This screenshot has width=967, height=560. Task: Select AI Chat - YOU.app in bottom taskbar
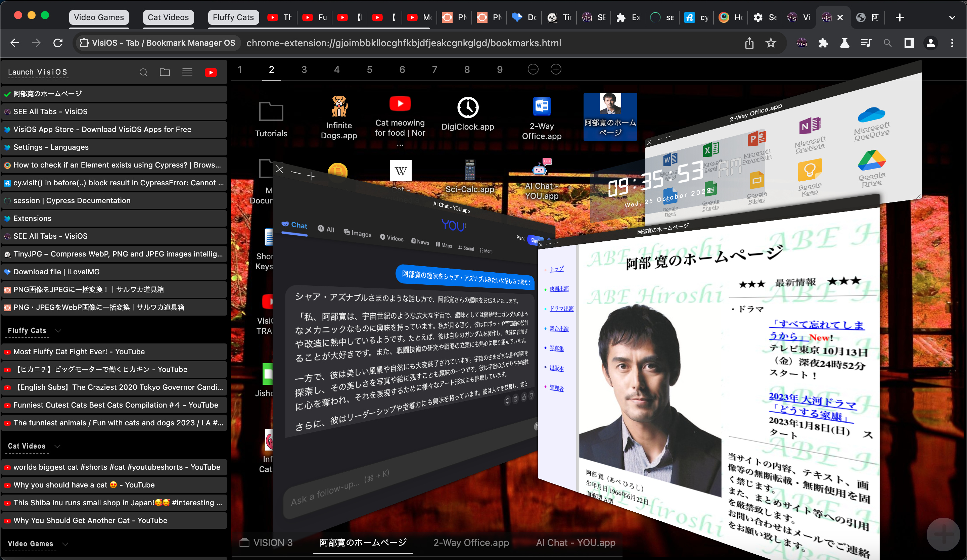point(575,543)
